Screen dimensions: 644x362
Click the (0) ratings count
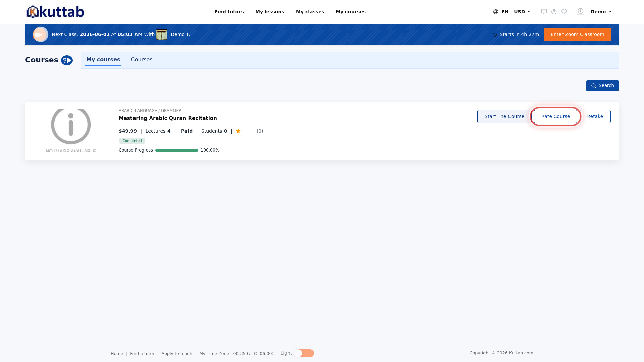(260, 131)
